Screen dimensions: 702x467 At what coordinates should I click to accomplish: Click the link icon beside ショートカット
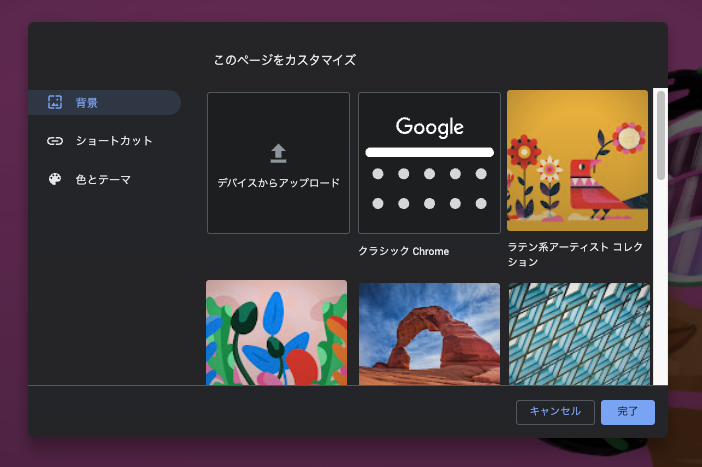click(55, 141)
